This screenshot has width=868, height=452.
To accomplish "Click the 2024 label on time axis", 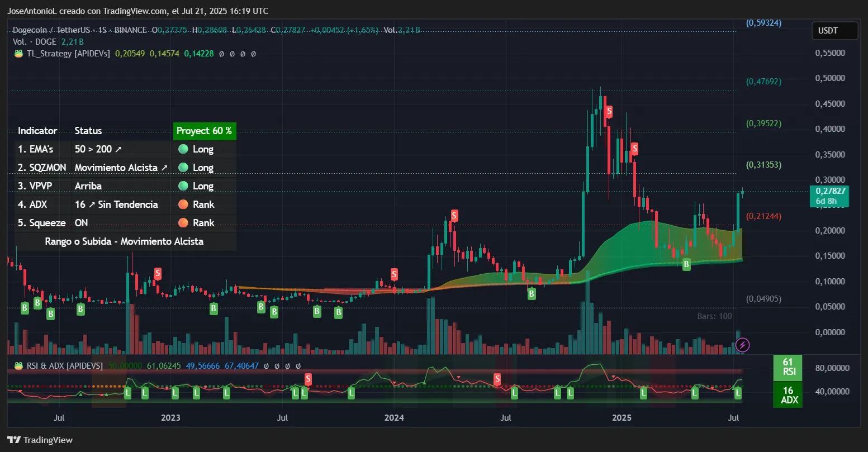I will [x=394, y=418].
